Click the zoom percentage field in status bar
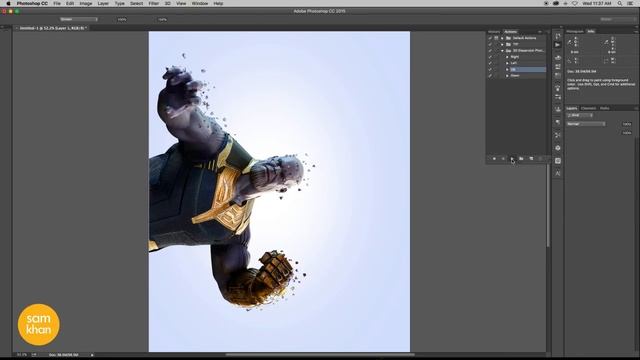 (x=22, y=355)
